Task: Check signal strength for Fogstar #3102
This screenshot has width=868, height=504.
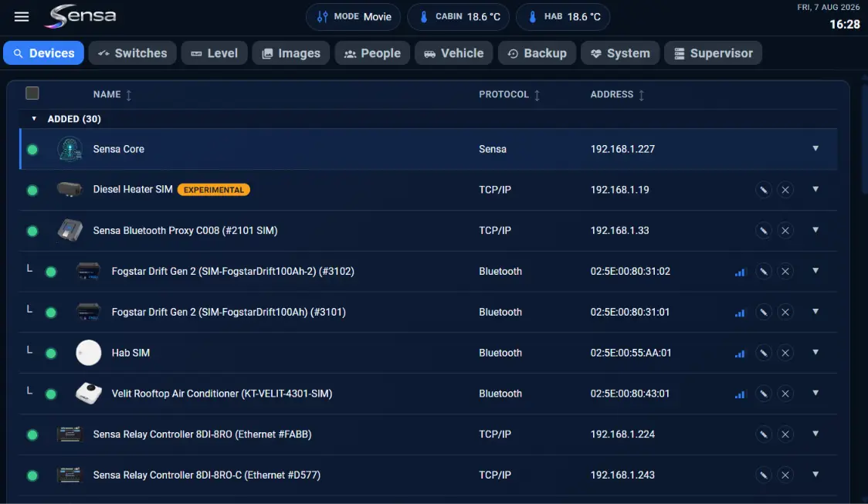Action: (740, 272)
